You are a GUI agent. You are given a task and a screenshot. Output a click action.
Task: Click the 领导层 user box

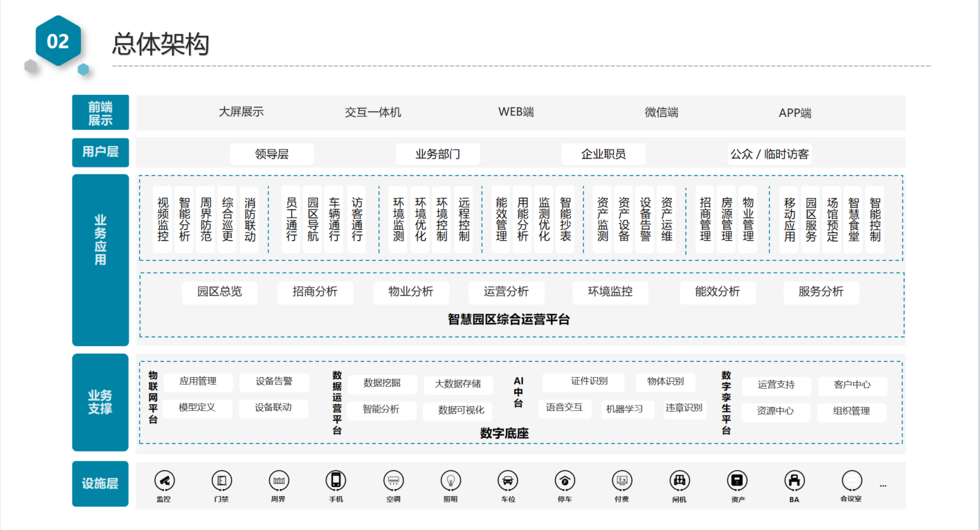[x=271, y=154]
